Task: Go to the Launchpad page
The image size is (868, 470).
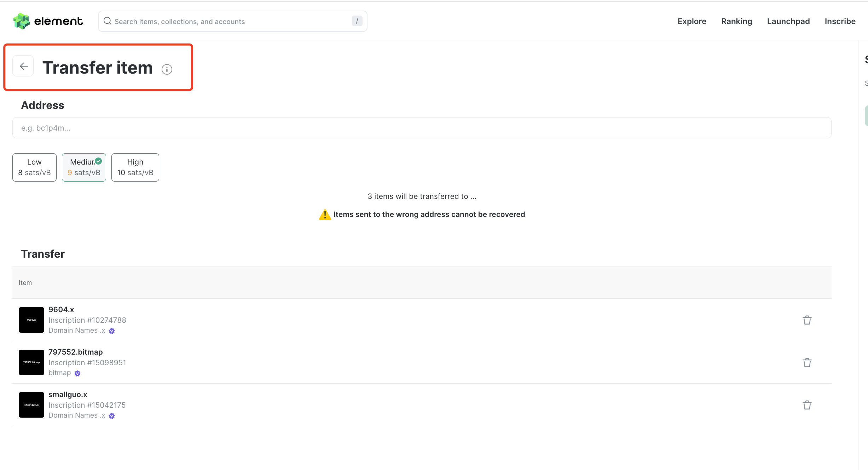Action: coord(788,21)
